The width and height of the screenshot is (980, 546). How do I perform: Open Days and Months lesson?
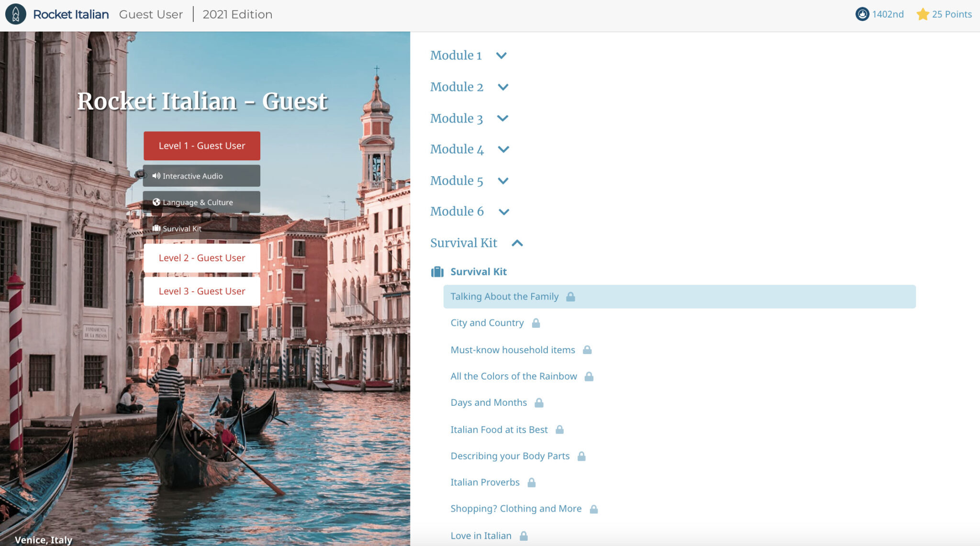point(489,403)
